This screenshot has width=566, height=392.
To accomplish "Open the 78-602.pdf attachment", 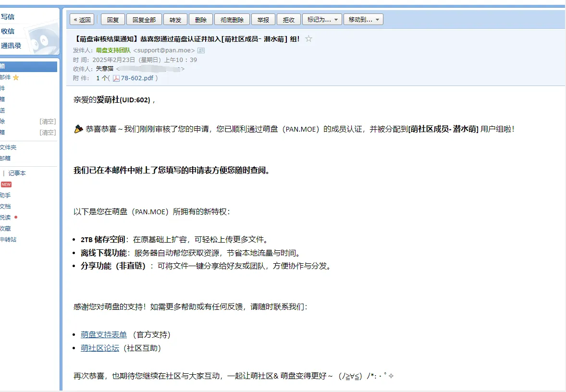I will click(x=136, y=78).
